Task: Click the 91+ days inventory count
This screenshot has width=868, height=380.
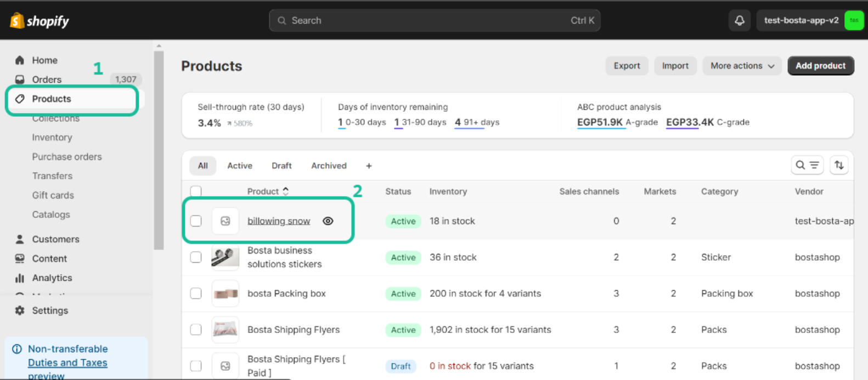Action: (x=477, y=122)
